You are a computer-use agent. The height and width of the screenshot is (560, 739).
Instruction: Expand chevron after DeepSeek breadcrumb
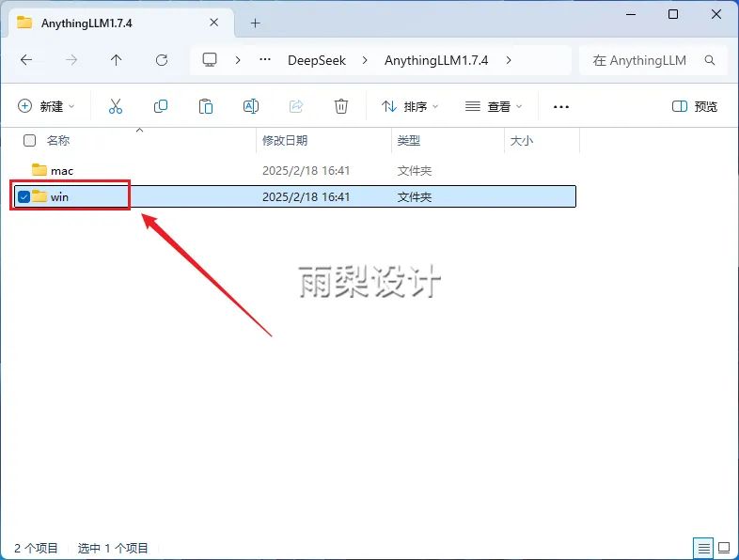pos(365,60)
